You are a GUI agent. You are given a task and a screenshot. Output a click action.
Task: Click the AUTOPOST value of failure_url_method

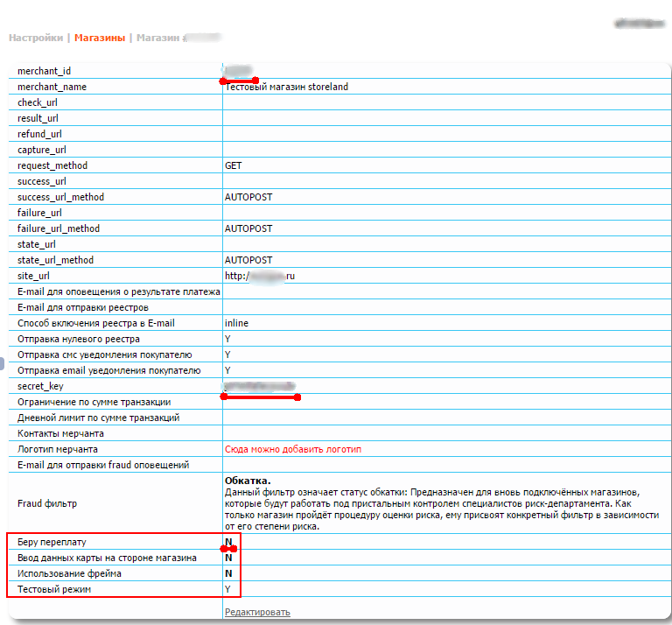248,228
